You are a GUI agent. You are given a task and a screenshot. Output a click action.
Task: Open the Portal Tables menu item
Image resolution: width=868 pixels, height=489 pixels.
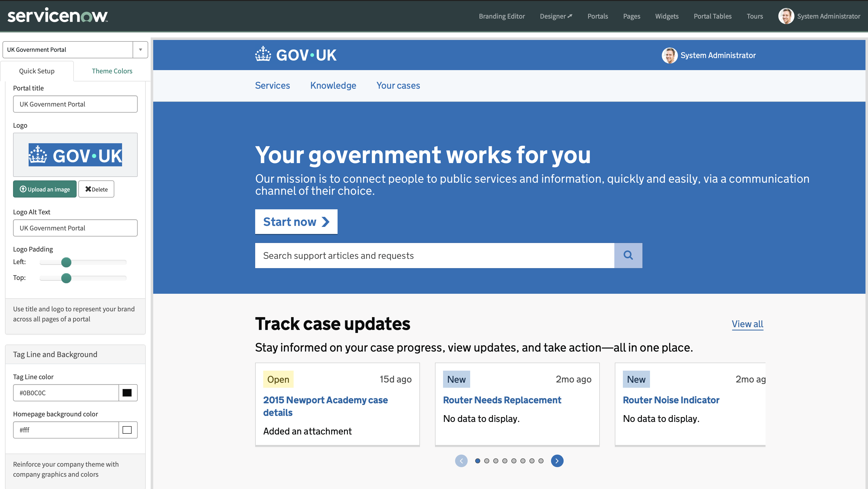click(x=713, y=16)
